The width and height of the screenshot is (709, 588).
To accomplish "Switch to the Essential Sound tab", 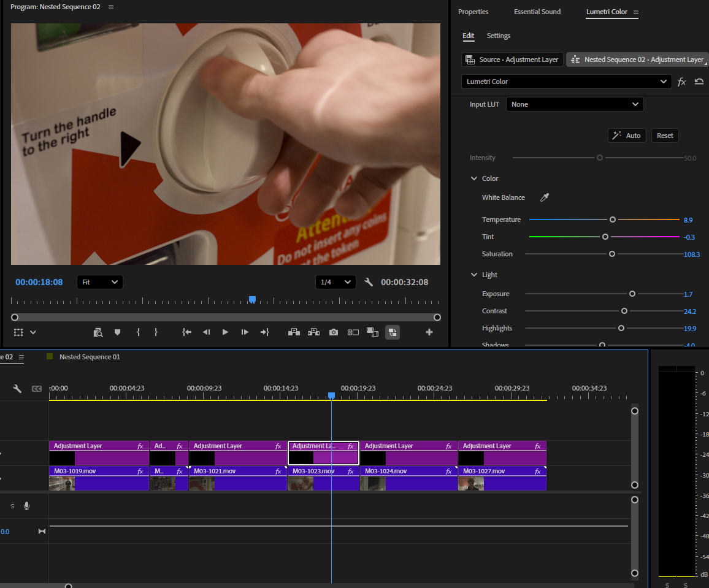I will (537, 12).
